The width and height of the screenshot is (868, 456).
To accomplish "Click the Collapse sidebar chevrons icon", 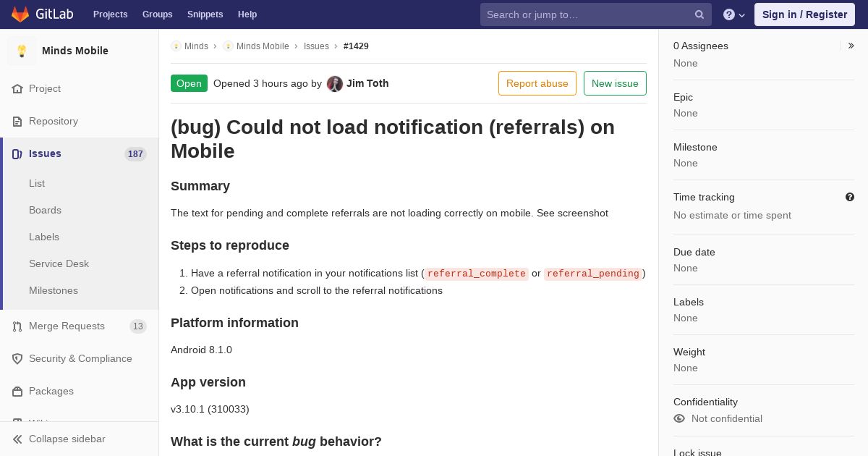I will (17, 439).
